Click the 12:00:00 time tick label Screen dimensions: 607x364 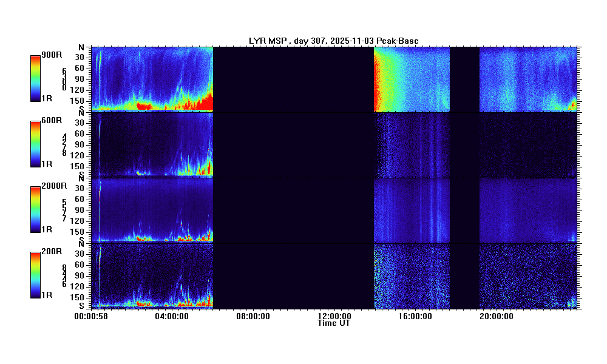click(x=334, y=316)
